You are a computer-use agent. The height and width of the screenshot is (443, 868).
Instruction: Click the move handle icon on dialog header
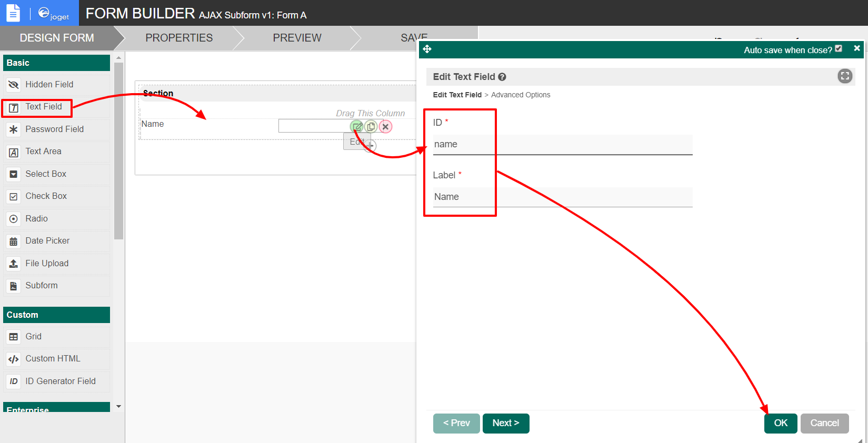point(427,49)
